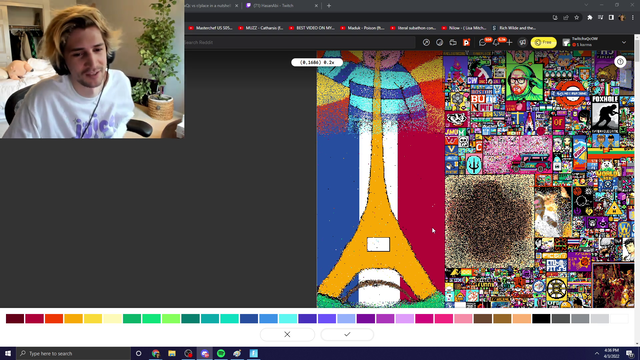Screen dimensions: 640x360
Task: Open Reddit chat messages icon
Action: click(482, 42)
